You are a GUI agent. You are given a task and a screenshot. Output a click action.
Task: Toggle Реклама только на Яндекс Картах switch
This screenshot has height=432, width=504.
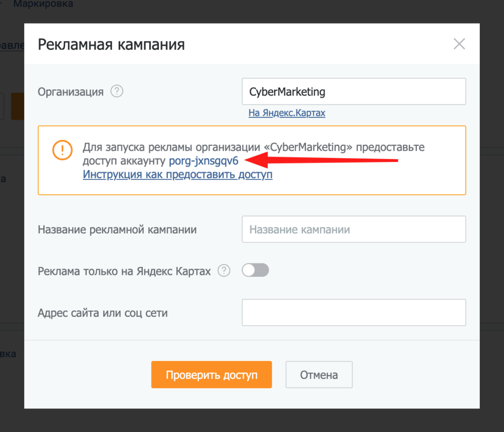click(255, 270)
